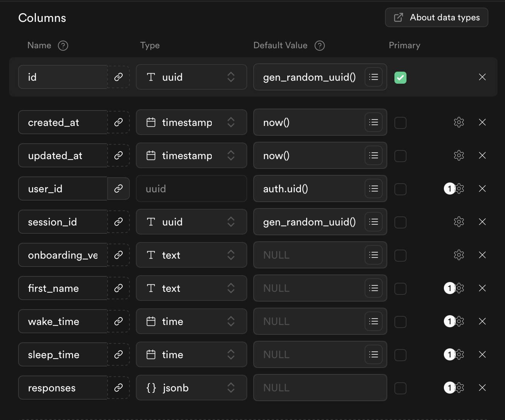Open the About data types link

tap(436, 17)
